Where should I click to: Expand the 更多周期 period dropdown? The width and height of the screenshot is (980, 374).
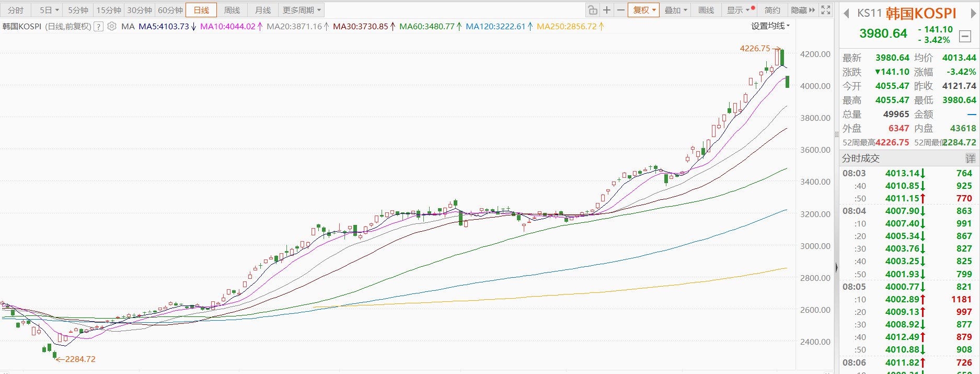pos(302,10)
